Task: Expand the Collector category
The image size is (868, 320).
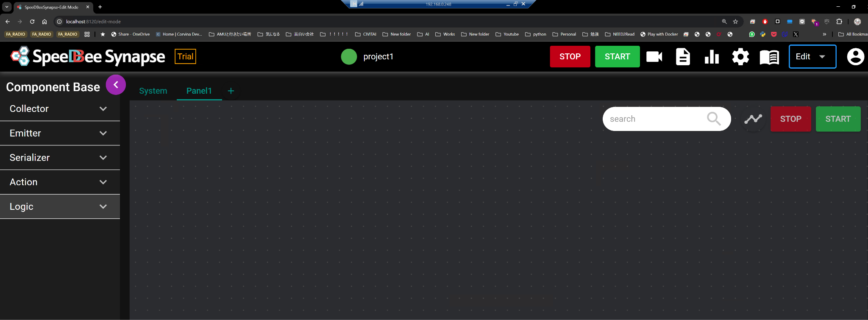Action: pyautogui.click(x=60, y=109)
